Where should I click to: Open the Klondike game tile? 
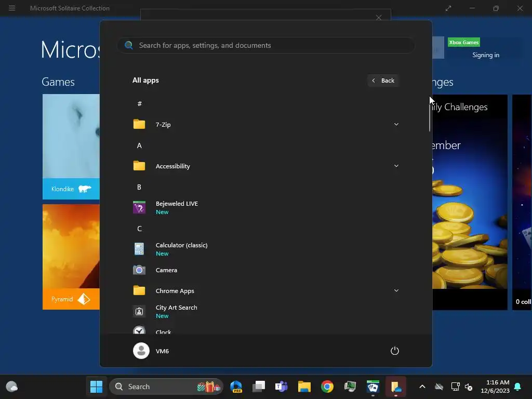(71, 147)
